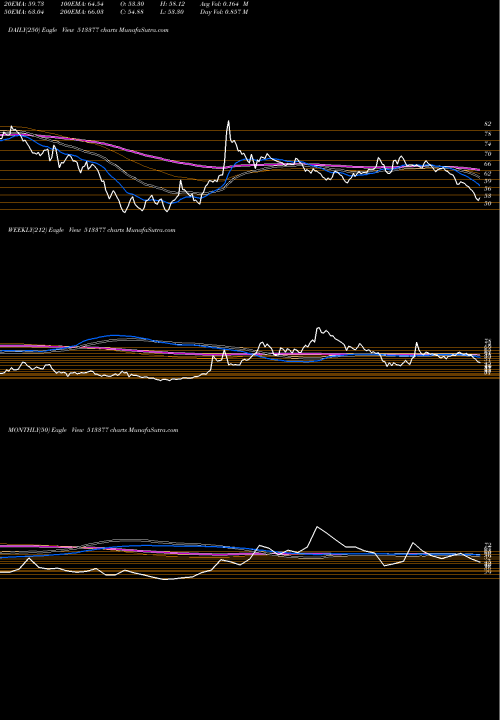Image resolution: width=500 pixels, height=720 pixels.
Task: Select the high price reading 'H:'
Action: 173,4
